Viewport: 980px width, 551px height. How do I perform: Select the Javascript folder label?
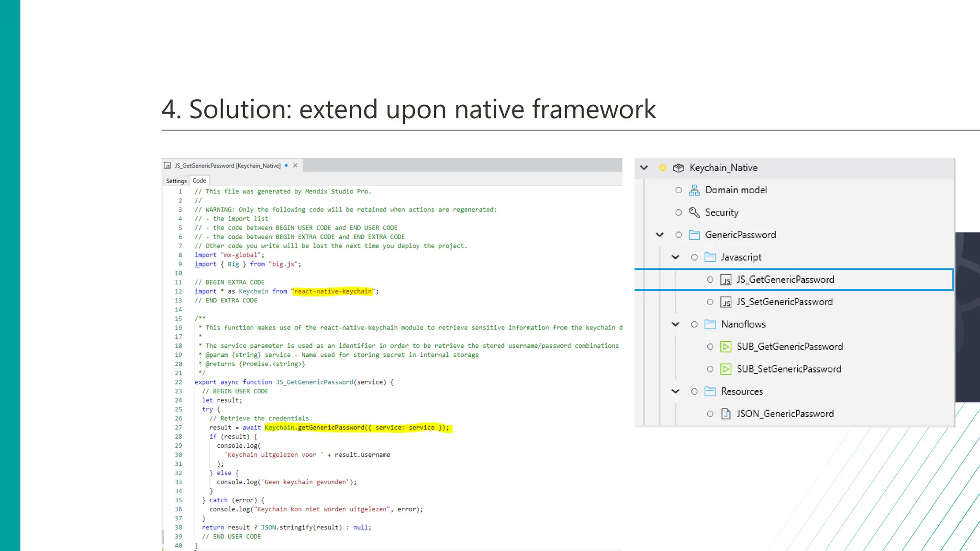[x=741, y=257]
